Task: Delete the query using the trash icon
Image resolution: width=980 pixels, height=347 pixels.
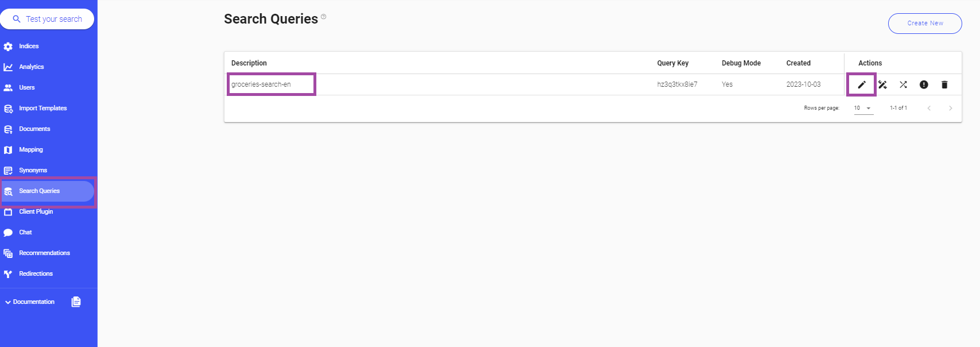Action: coord(944,84)
